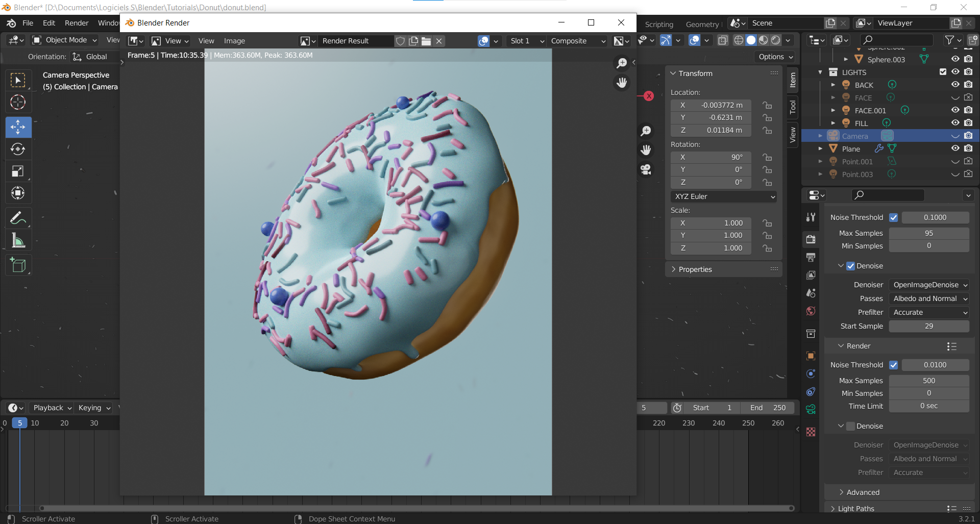This screenshot has height=524, width=980.
Task: Open the Options popover in viewport
Action: tap(775, 57)
